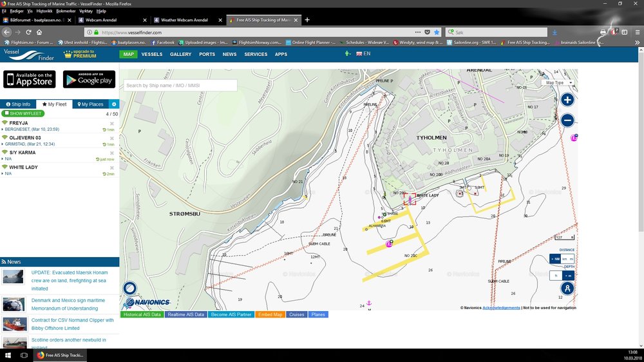Select the MAP header button
Viewport: 644px width, 362px height.
(x=129, y=54)
